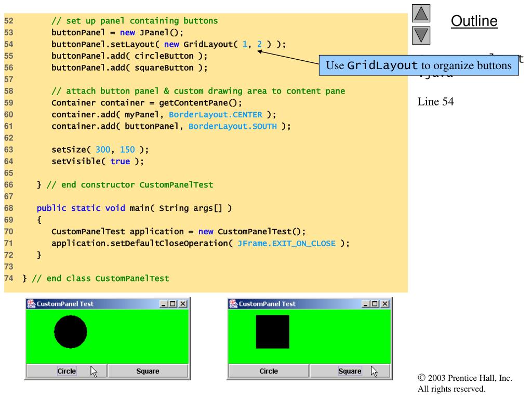Click 'JFrame.EXIT_ON_CLOSE' in line 71
532x399 pixels.
click(x=286, y=243)
